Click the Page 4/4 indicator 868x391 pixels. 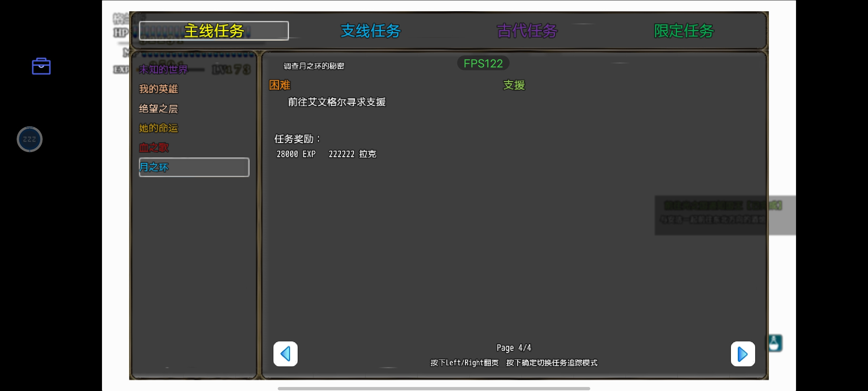[x=514, y=348]
